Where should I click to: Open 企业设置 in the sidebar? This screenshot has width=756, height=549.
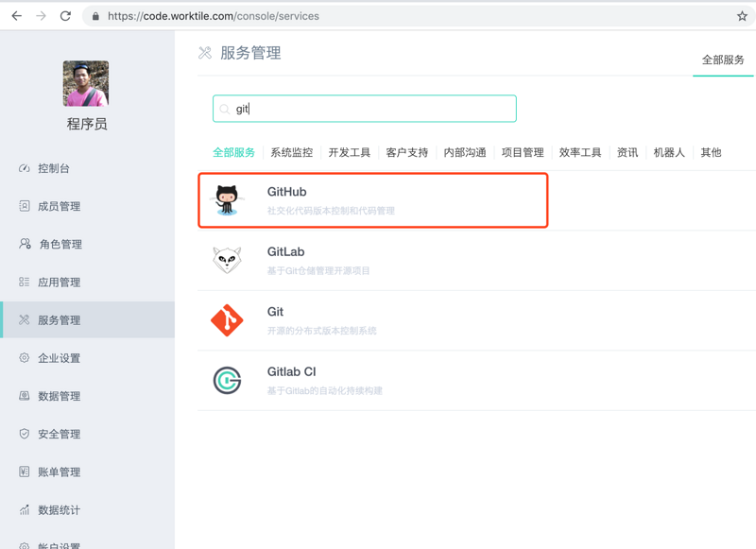pyautogui.click(x=60, y=358)
